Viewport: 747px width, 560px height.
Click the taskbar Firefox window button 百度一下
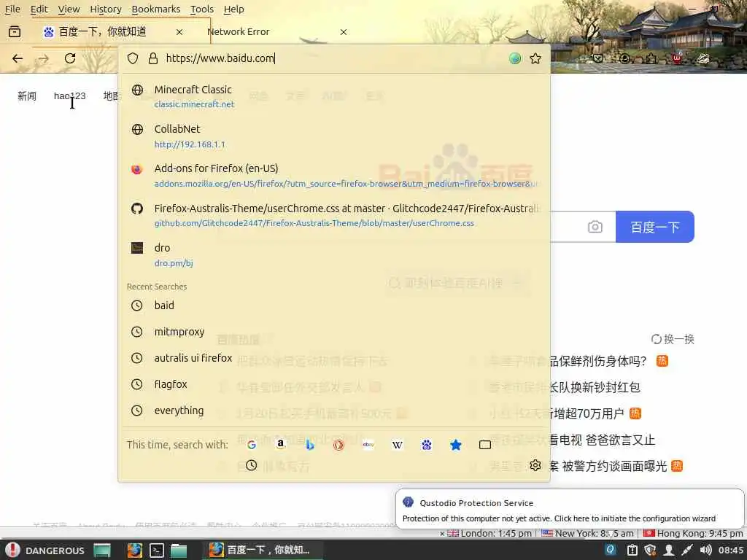(x=264, y=551)
